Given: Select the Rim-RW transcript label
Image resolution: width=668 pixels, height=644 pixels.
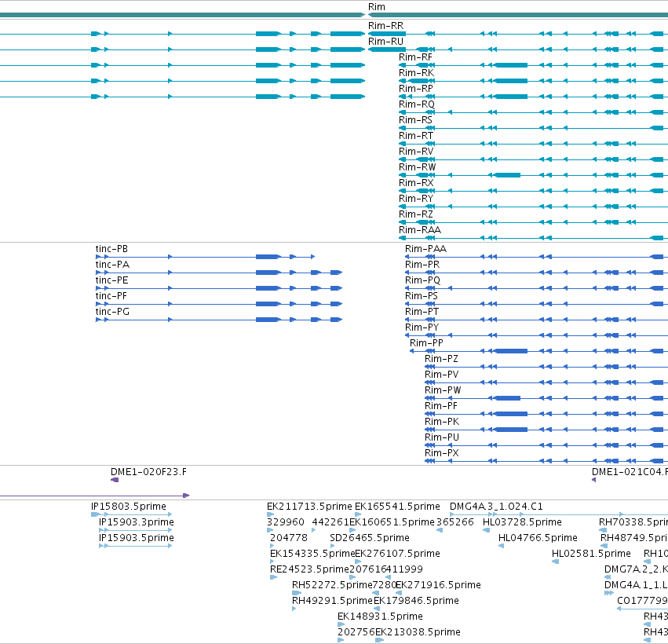Looking at the screenshot, I should [x=417, y=168].
